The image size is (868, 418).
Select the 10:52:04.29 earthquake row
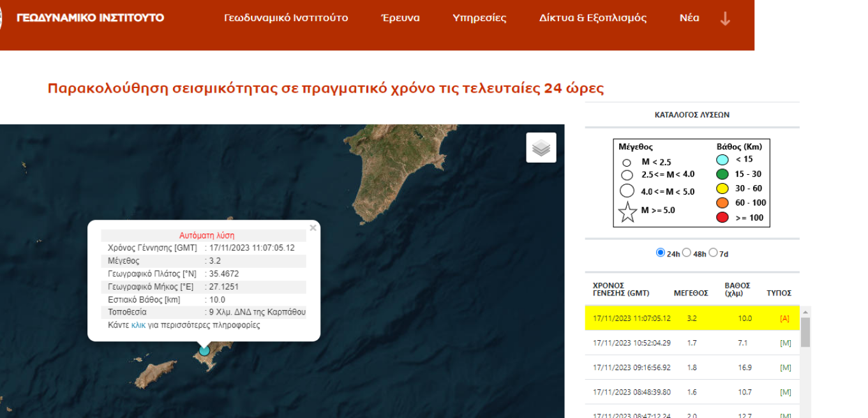(692, 343)
